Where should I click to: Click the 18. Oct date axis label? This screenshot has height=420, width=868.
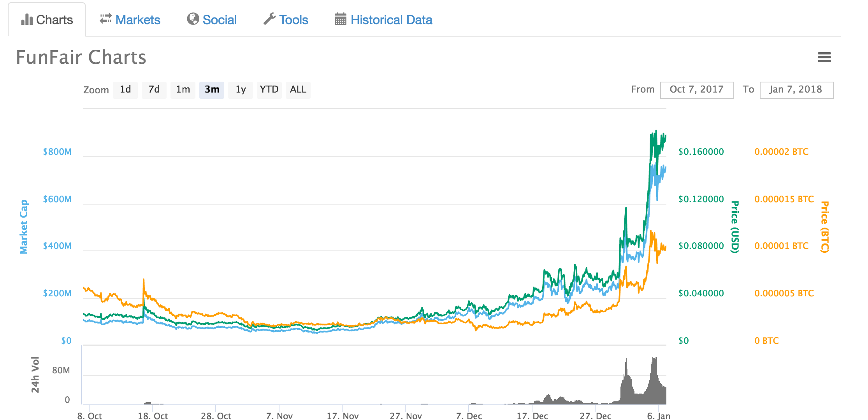[153, 416]
